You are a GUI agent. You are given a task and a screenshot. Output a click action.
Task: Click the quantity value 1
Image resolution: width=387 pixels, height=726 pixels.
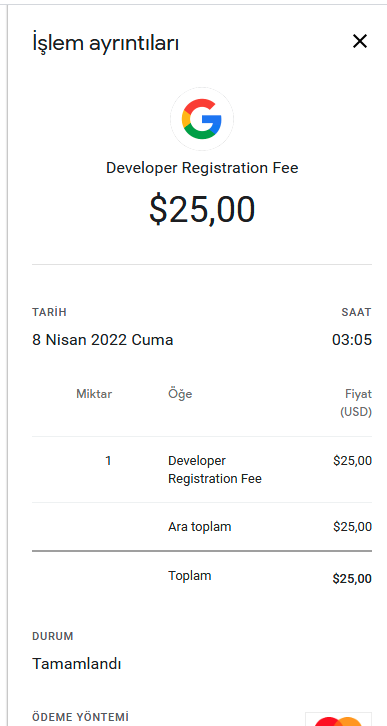point(108,461)
